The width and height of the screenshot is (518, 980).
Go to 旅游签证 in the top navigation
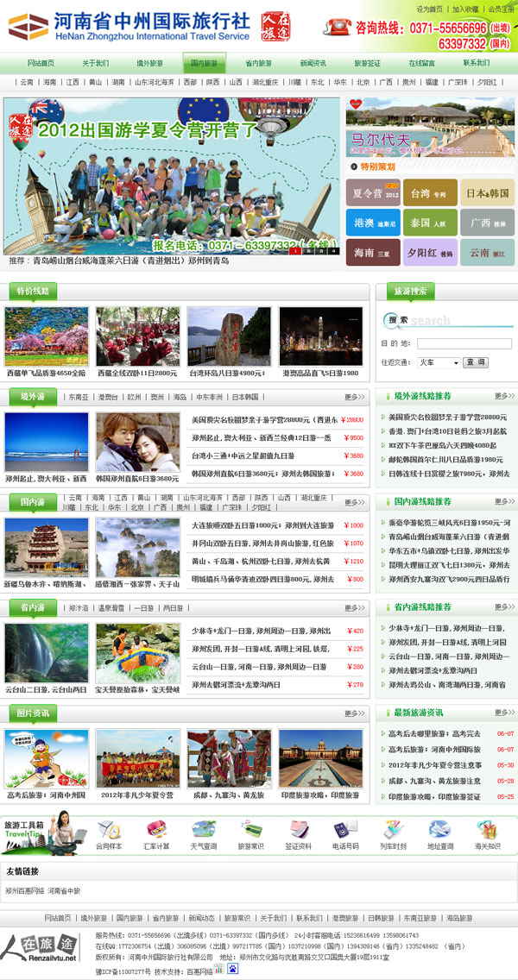click(x=367, y=63)
